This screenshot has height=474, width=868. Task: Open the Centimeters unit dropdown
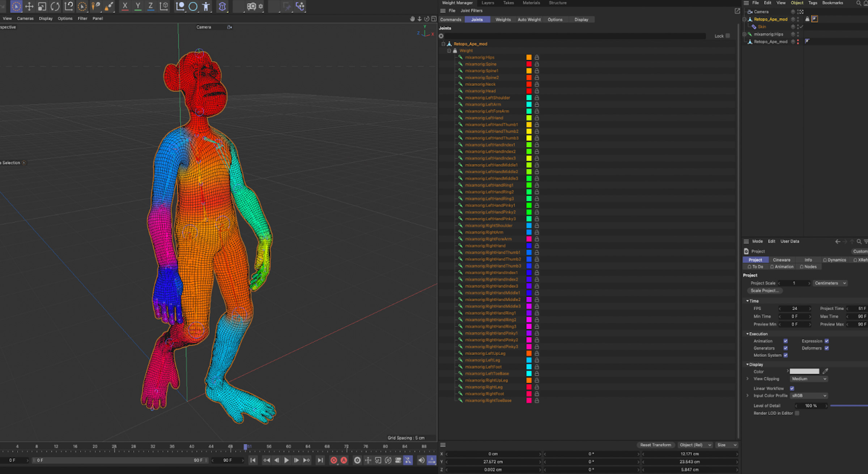click(x=830, y=283)
